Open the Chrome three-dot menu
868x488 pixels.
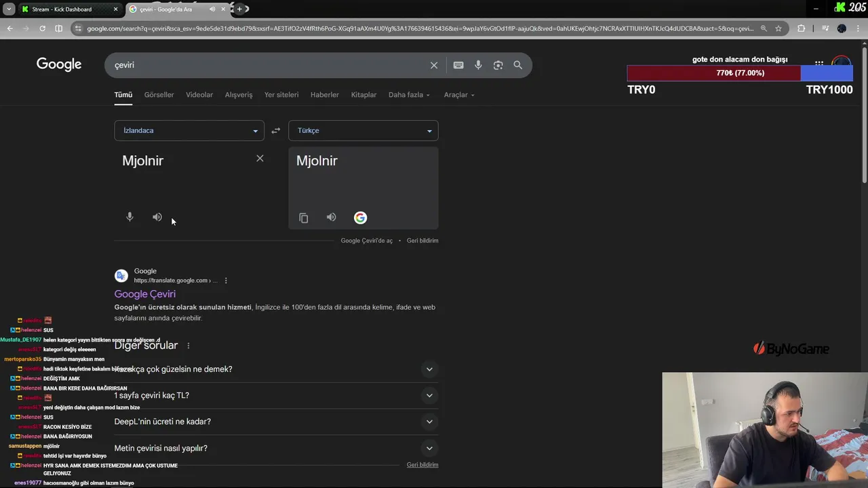click(858, 28)
